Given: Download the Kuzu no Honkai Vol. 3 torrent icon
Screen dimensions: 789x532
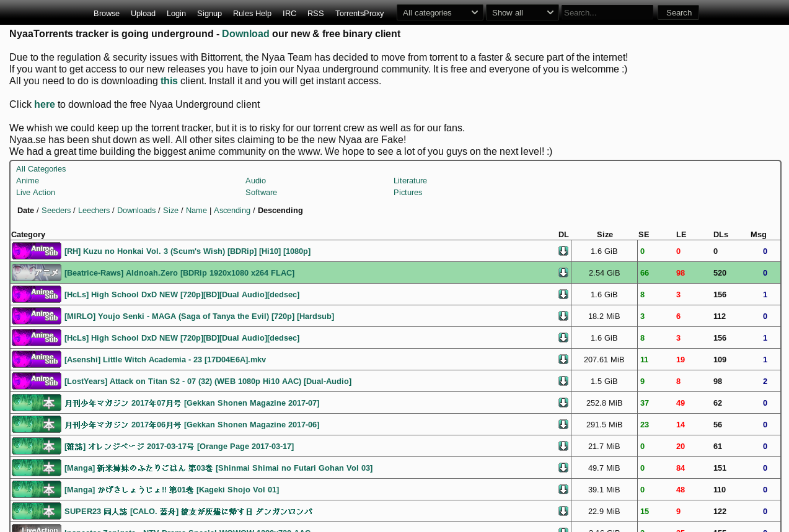Looking at the screenshot, I should pos(563,251).
